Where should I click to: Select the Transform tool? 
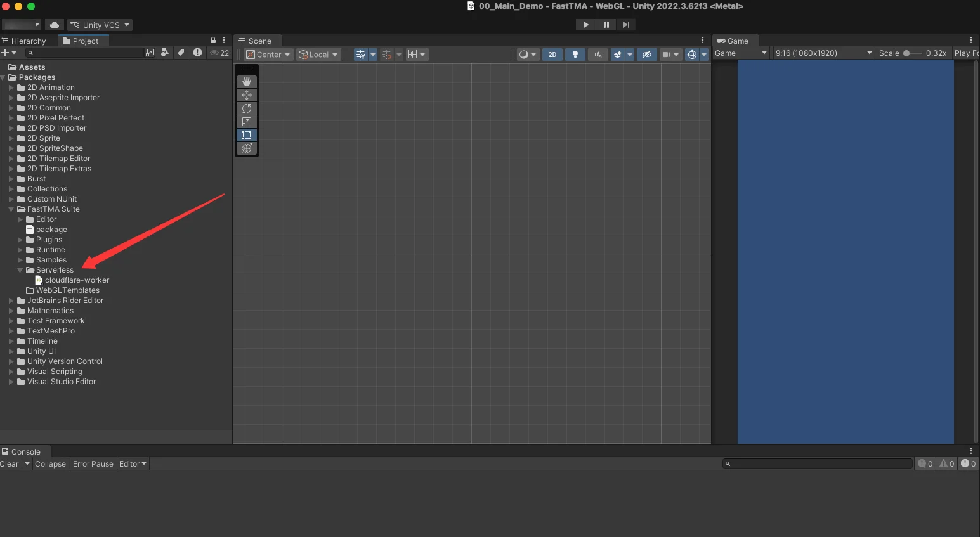click(247, 148)
